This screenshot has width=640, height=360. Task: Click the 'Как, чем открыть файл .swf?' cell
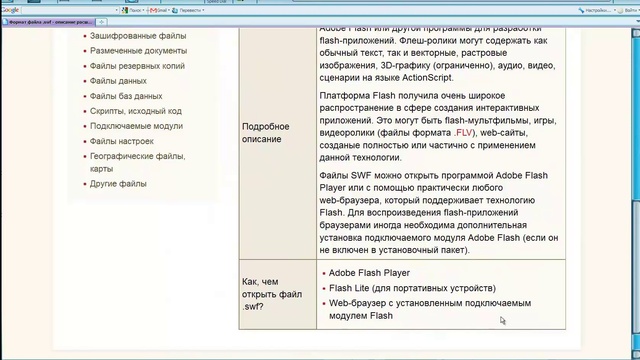pos(278,294)
